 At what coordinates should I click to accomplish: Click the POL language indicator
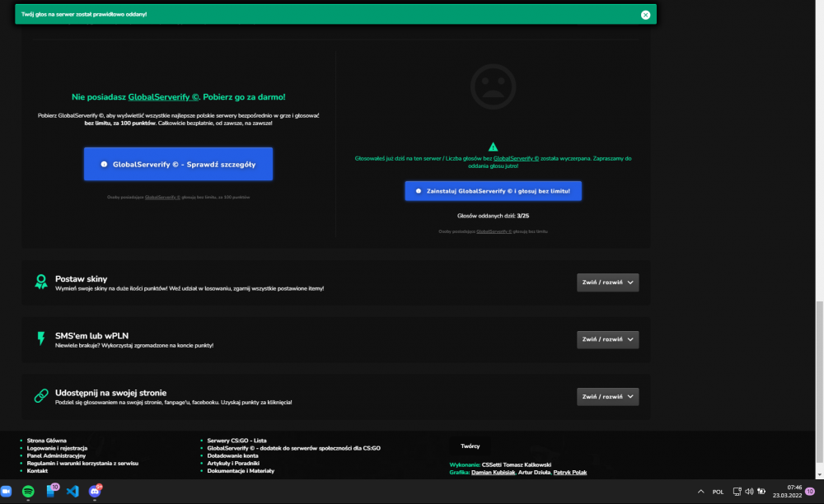[718, 492]
